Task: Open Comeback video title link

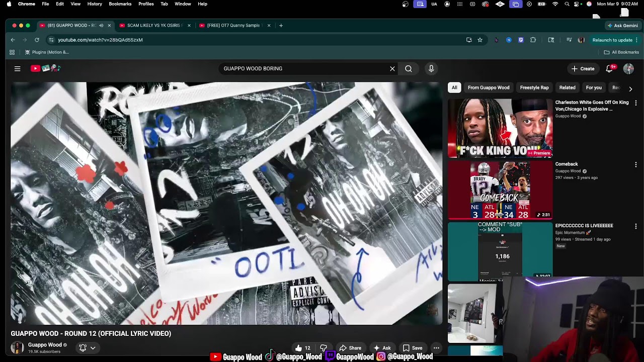Action: point(567,164)
